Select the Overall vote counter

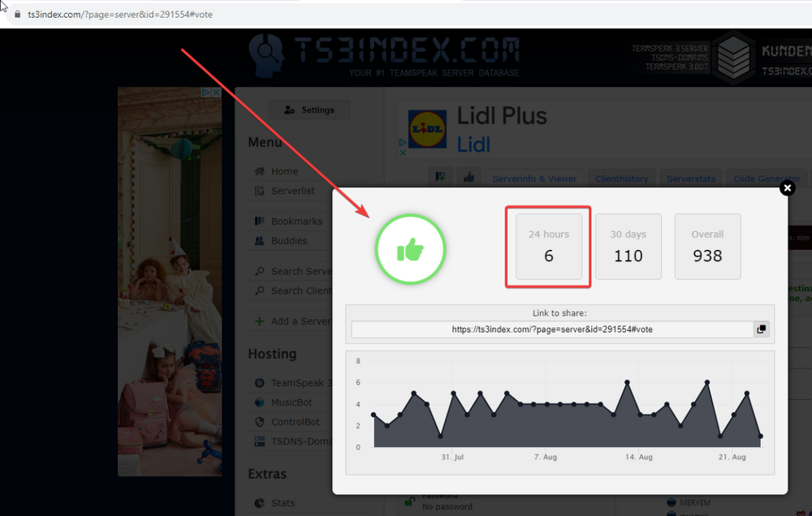[x=707, y=247]
